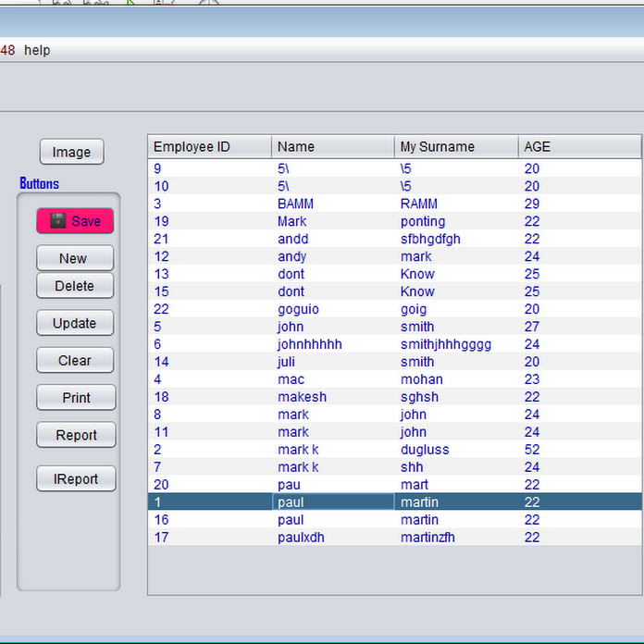Sort by the AGE column header

pos(578,146)
